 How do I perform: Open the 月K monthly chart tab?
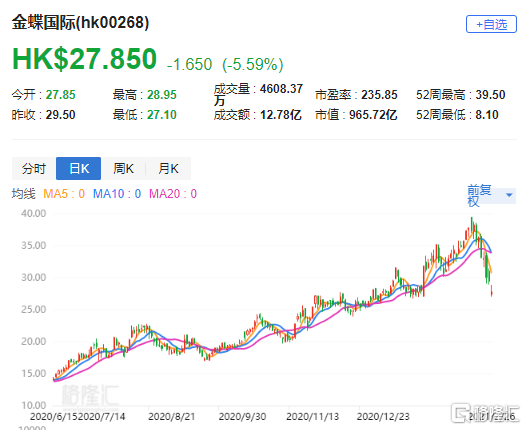[x=168, y=168]
